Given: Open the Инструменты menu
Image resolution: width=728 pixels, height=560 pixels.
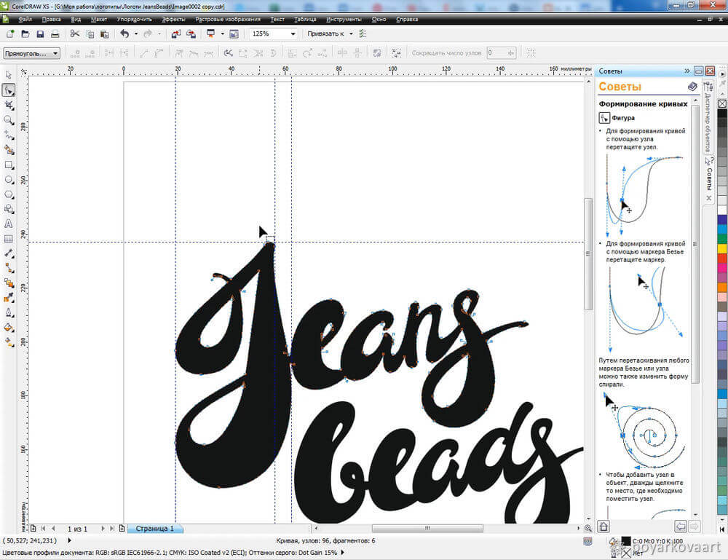Looking at the screenshot, I should (344, 20).
